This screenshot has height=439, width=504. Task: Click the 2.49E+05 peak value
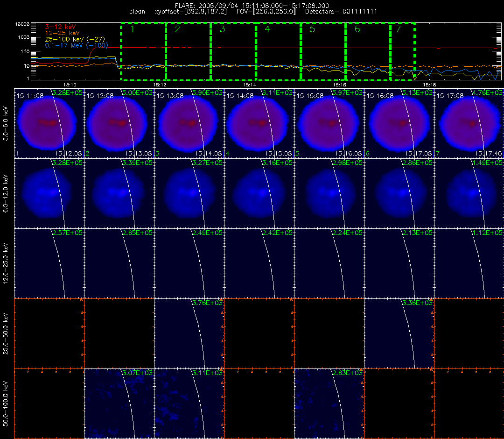tap(207, 233)
